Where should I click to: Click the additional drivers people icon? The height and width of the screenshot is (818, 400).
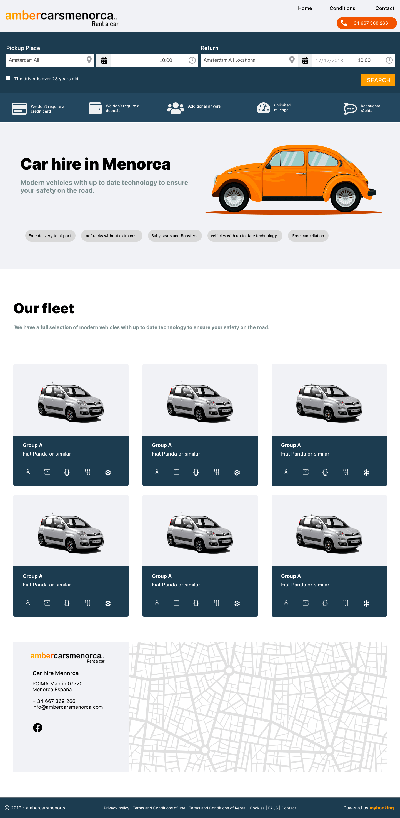[175, 108]
